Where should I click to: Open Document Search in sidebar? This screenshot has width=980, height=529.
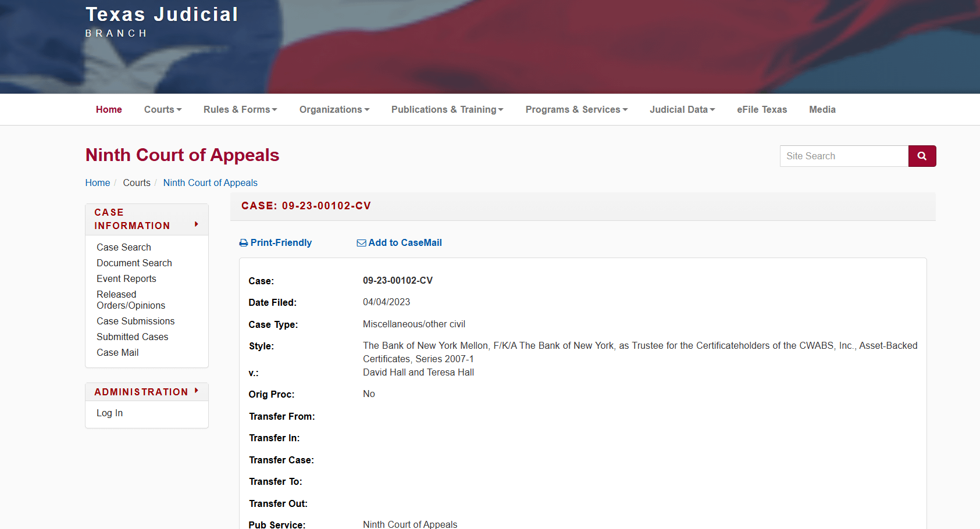point(134,263)
